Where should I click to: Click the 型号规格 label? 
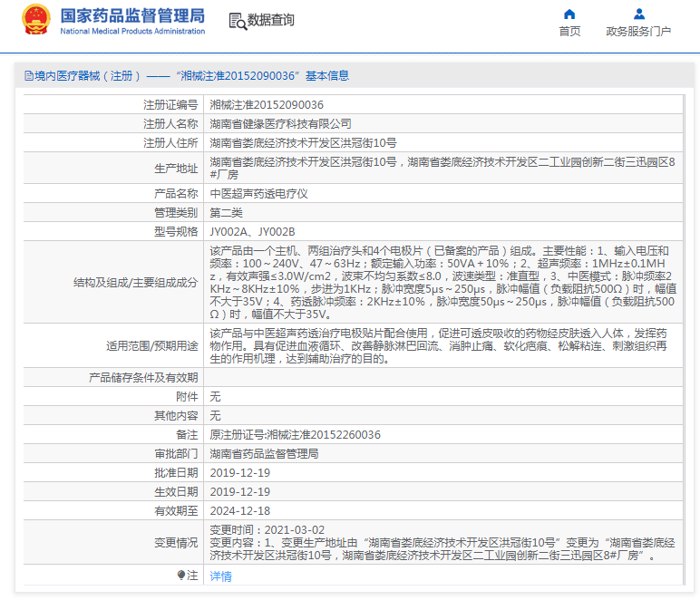[x=176, y=232]
